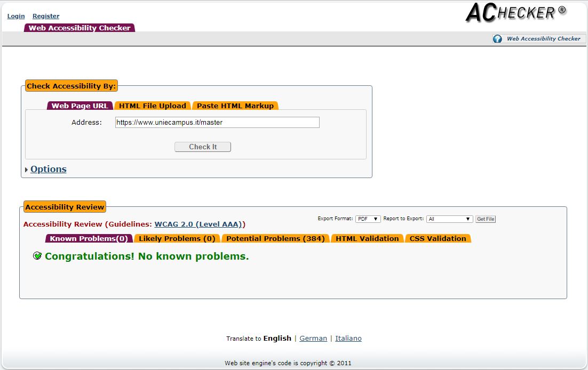
Task: Open the Login link
Action: 16,16
